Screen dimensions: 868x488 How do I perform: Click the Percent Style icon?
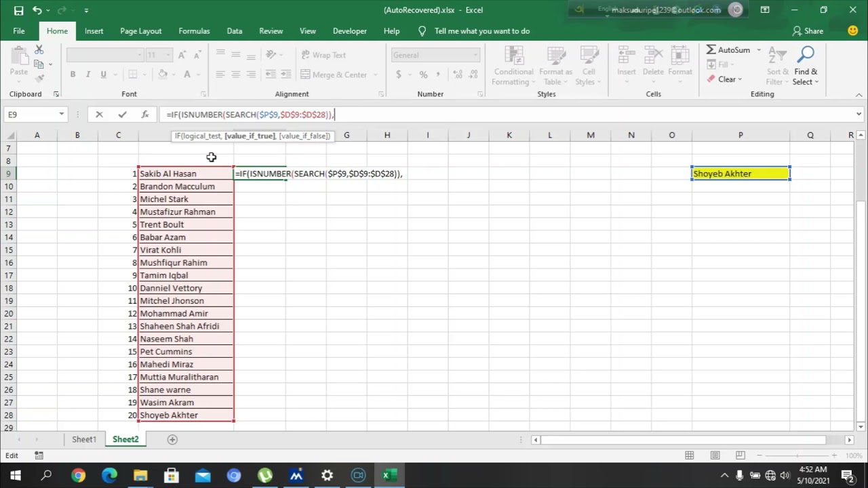tap(423, 75)
